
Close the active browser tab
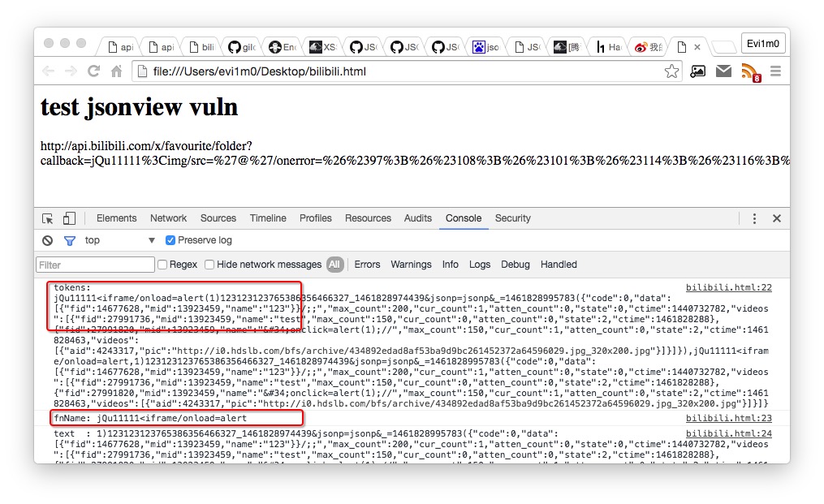697,47
